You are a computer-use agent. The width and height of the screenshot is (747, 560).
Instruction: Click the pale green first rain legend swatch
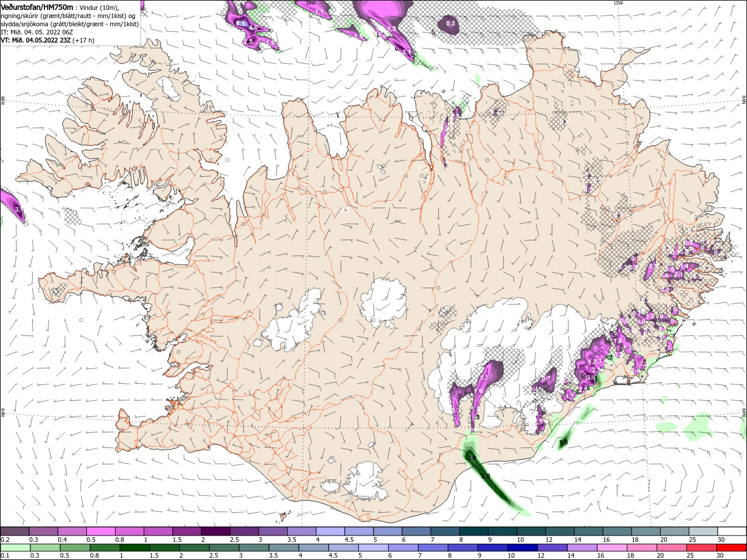point(15,548)
